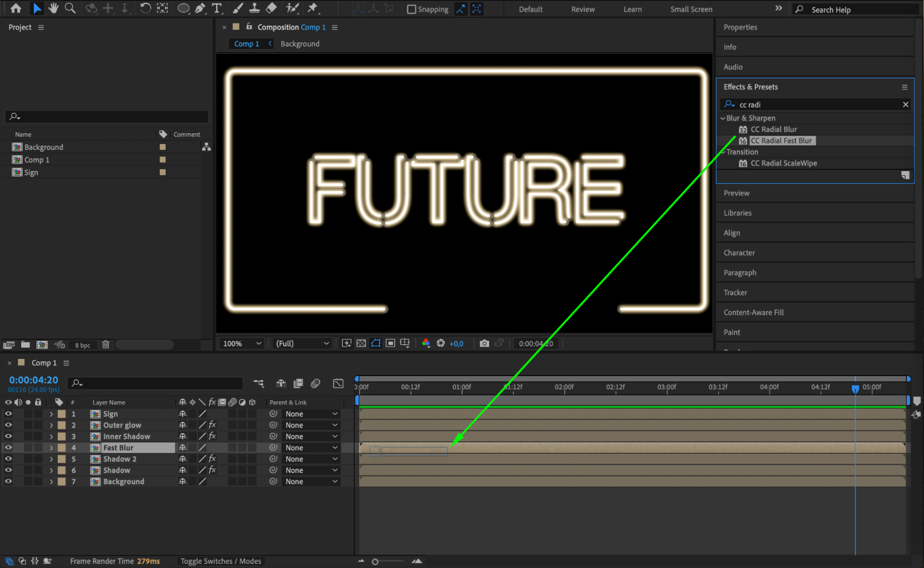Open parent dropdown for Sign layer
Screen dimensions: 924x568
[x=312, y=414]
